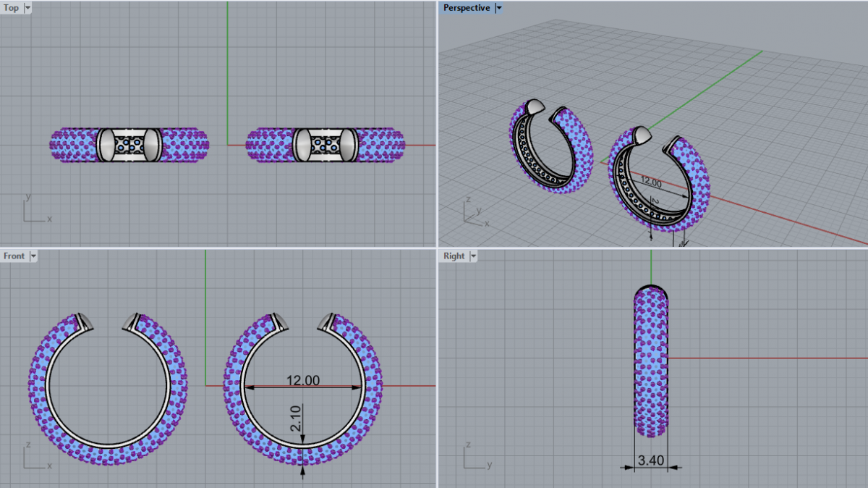Click the left hoop's clasp tip in Perspective view
Viewport: 868px width, 488px height.
click(x=535, y=106)
